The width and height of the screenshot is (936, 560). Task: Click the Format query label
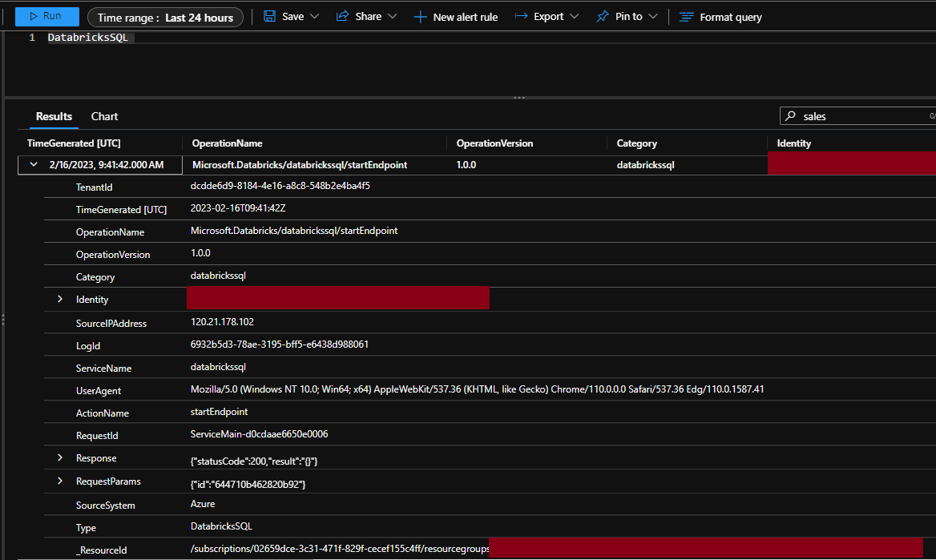pyautogui.click(x=731, y=18)
